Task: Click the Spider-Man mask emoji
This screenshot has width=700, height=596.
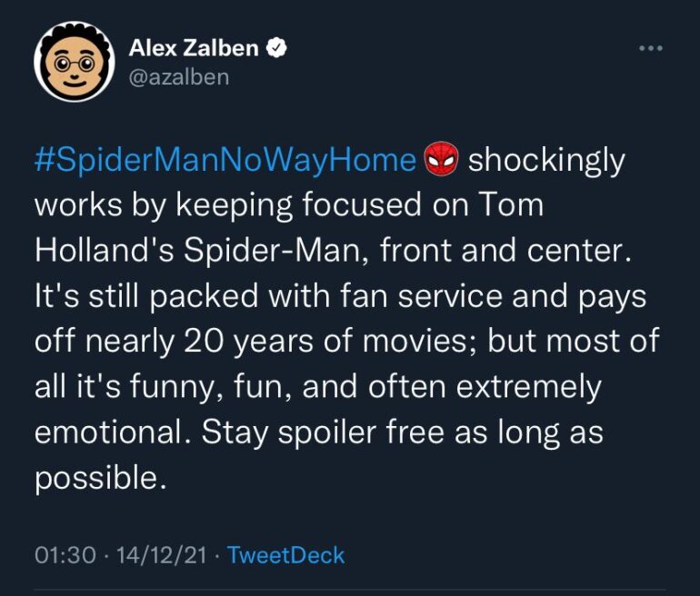Action: (443, 161)
